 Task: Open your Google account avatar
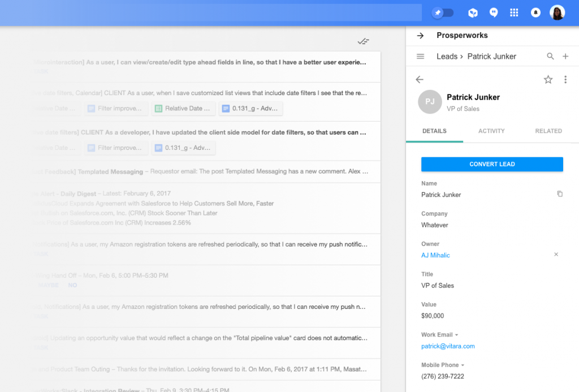557,12
